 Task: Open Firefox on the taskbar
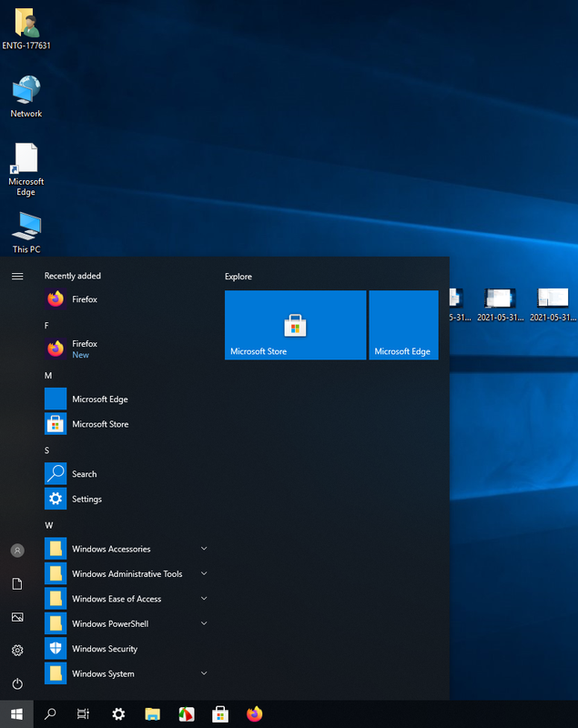(255, 714)
